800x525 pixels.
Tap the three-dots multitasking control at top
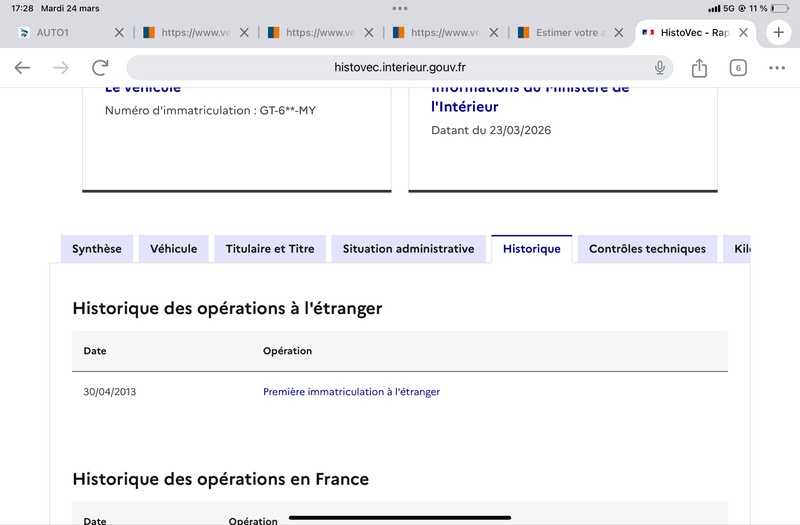point(400,8)
